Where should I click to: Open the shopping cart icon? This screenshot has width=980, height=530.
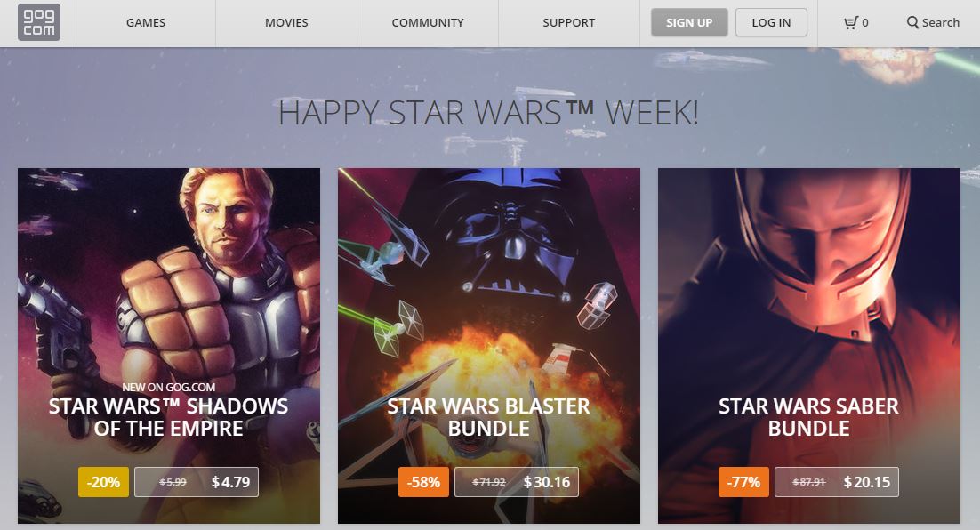point(850,23)
